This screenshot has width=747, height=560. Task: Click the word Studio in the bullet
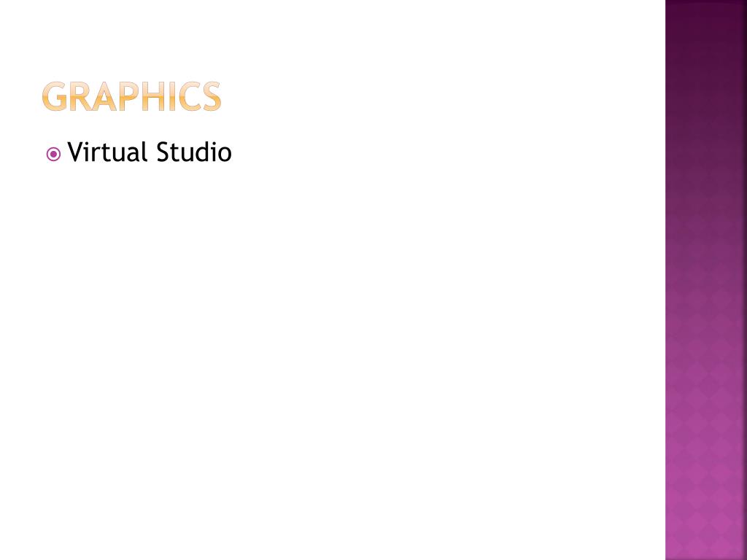coord(194,152)
